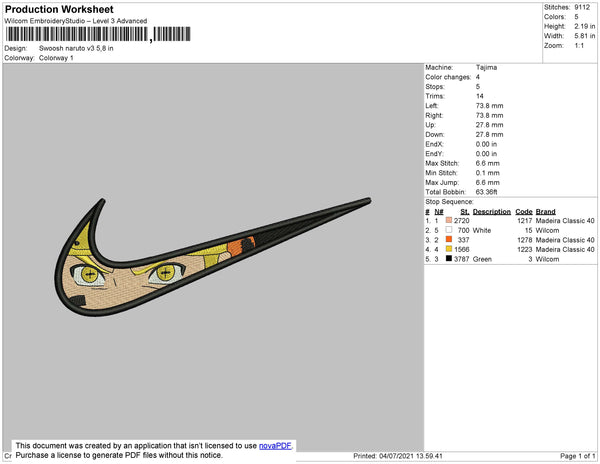Click the novaPDF link
Image resolution: width=600 pixels, height=464 pixels.
coord(275,446)
